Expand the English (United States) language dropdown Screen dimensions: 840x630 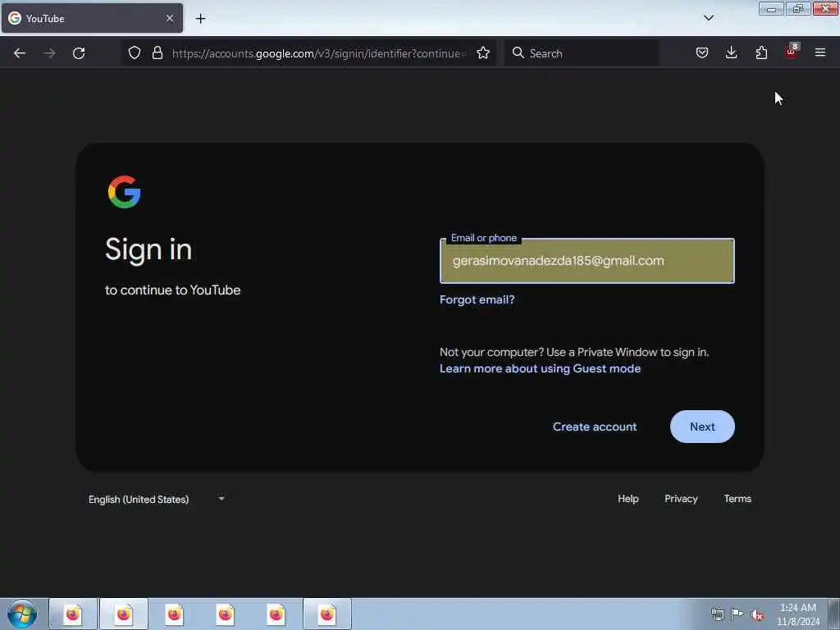pyautogui.click(x=157, y=500)
